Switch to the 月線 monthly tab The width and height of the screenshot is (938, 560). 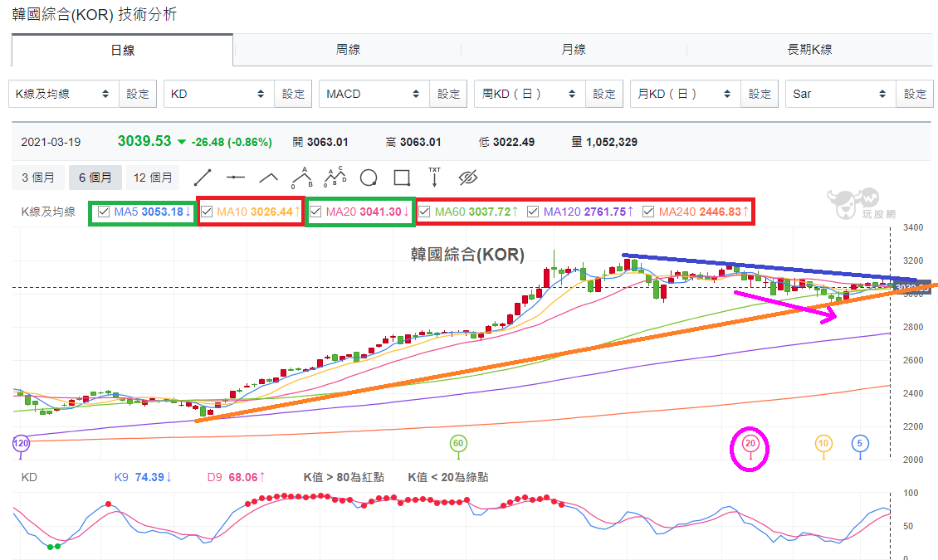(574, 50)
